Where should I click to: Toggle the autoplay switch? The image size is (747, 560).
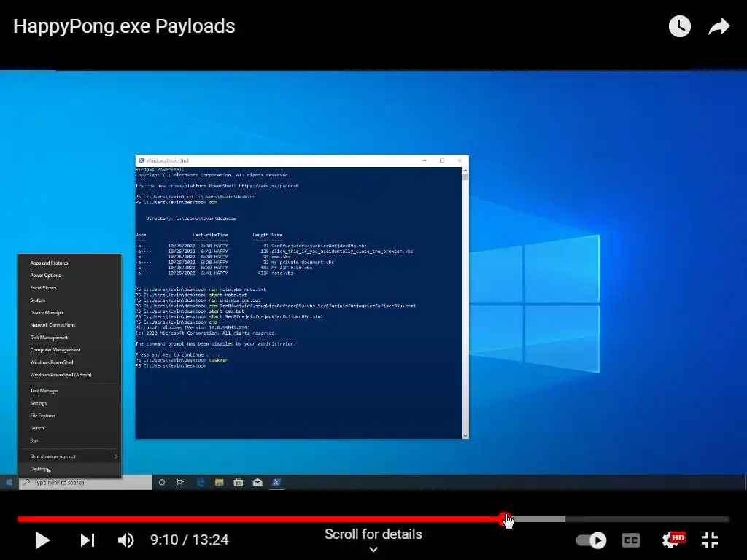[x=591, y=540]
